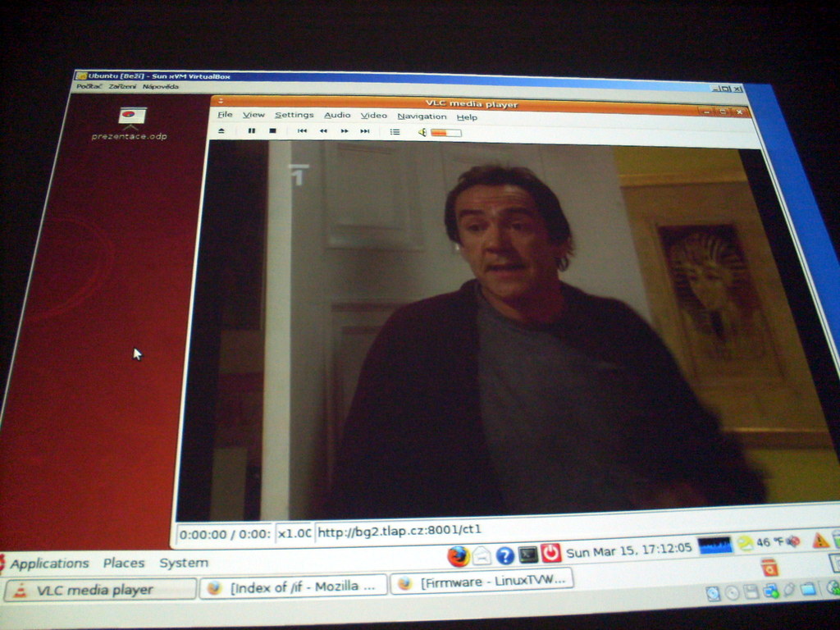Click the http://bg2.tlap.cz:8001/ct1 stream URL
The width and height of the screenshot is (840, 630).
(399, 531)
